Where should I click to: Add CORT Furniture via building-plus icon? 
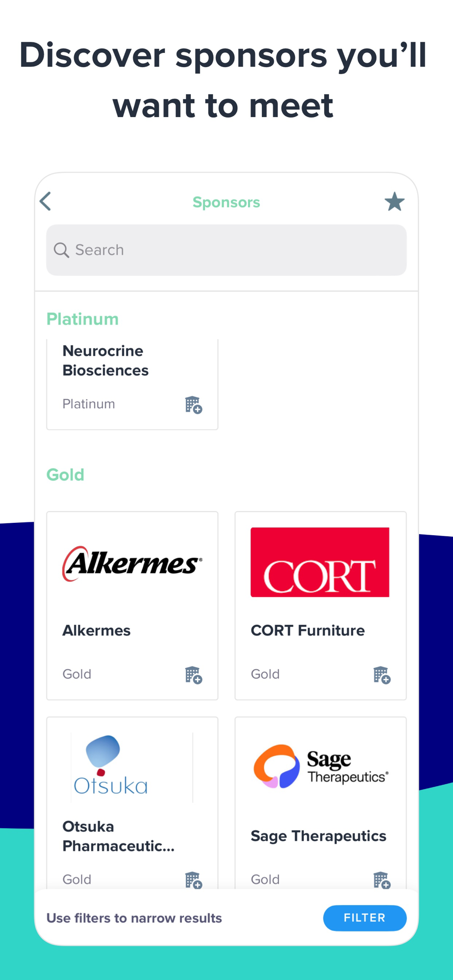[x=382, y=675]
